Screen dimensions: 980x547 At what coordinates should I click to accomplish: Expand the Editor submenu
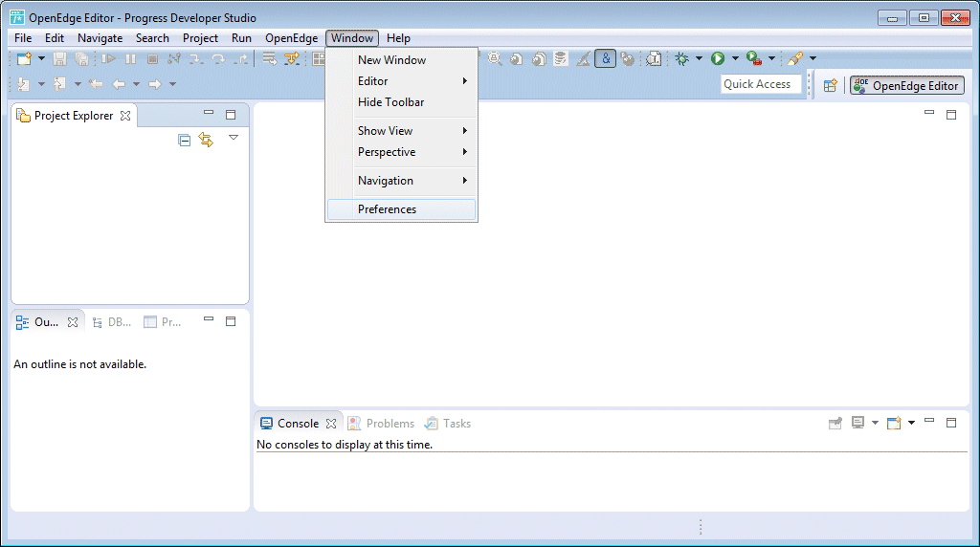401,81
